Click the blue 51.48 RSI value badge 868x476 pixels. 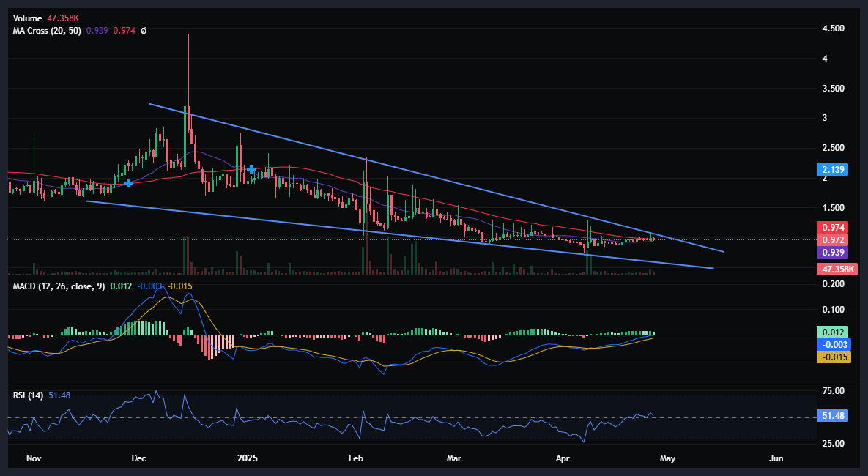coord(831,415)
